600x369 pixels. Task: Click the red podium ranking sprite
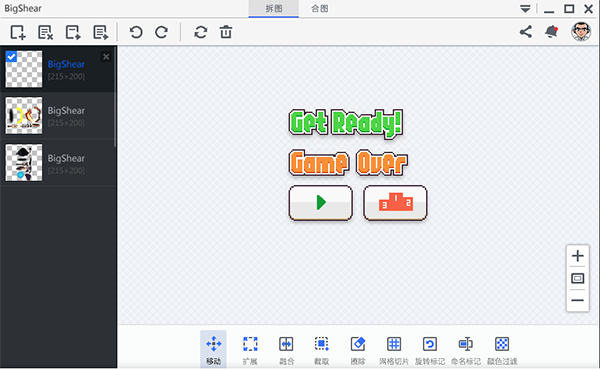coord(395,202)
